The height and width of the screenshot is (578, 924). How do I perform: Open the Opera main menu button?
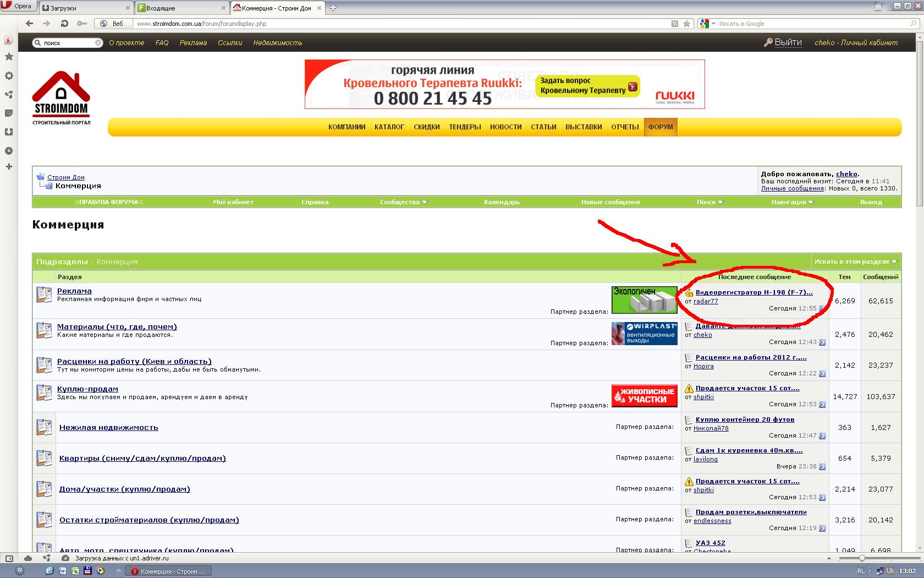click(x=19, y=6)
